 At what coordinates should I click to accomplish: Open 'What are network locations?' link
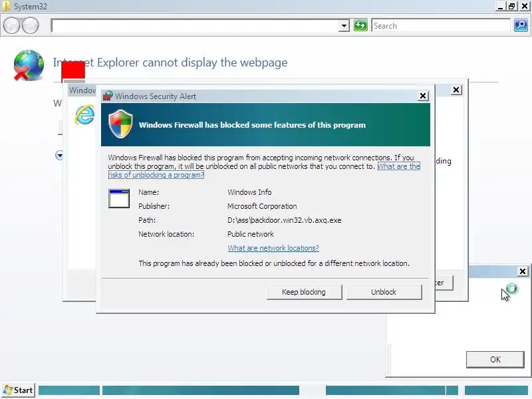point(273,248)
